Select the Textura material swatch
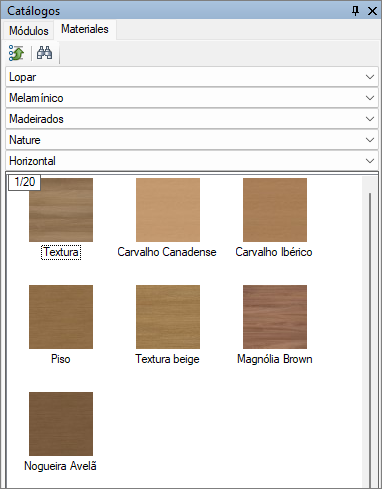 [x=61, y=210]
